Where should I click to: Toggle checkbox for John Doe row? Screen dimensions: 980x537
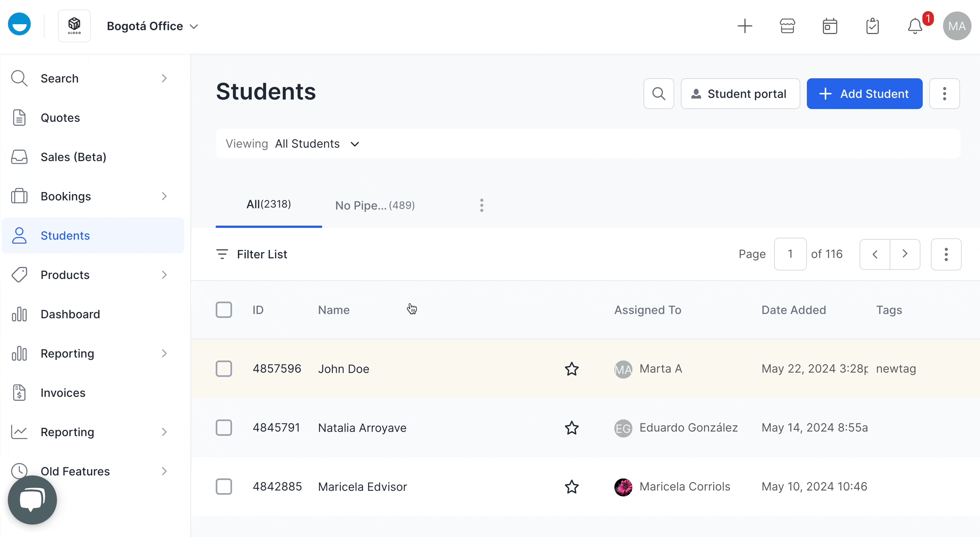tap(224, 369)
